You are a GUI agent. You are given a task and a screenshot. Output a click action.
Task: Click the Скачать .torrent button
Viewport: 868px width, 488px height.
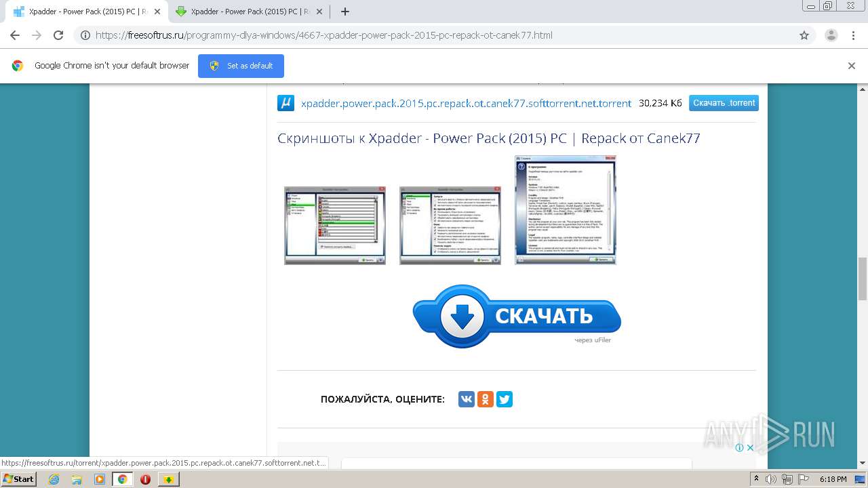(724, 103)
